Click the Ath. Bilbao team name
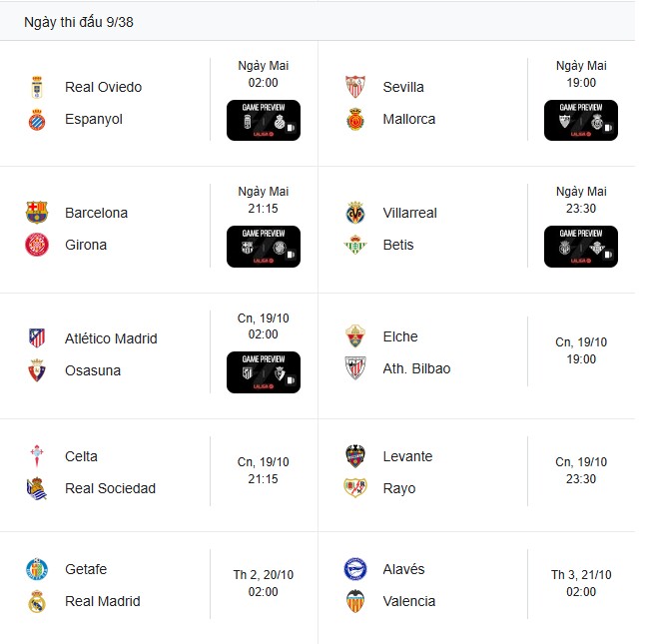 coord(416,368)
